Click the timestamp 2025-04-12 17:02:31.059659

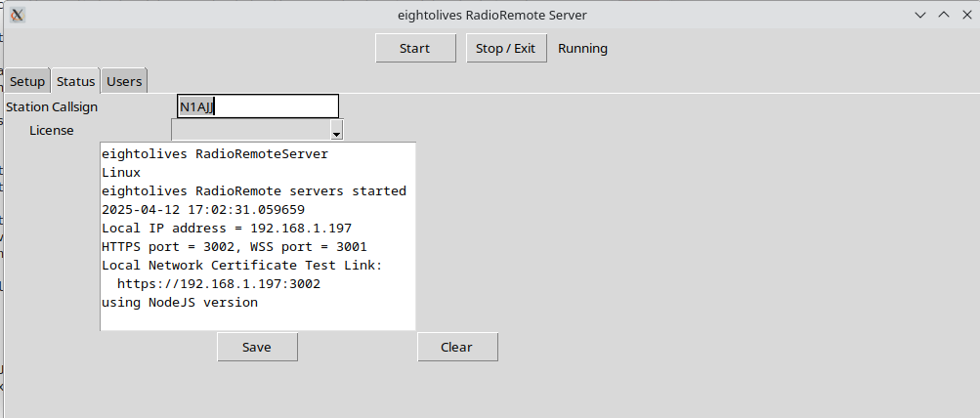pyautogui.click(x=203, y=209)
